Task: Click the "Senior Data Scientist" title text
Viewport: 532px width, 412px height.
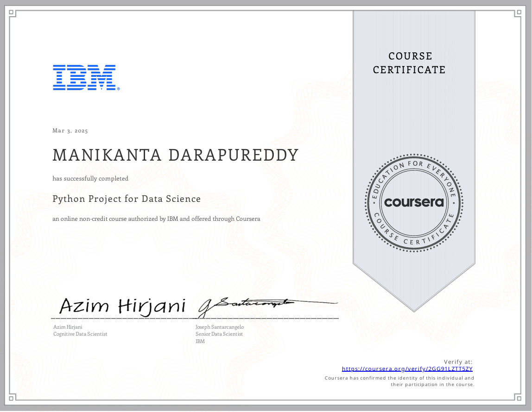Action: coord(219,334)
